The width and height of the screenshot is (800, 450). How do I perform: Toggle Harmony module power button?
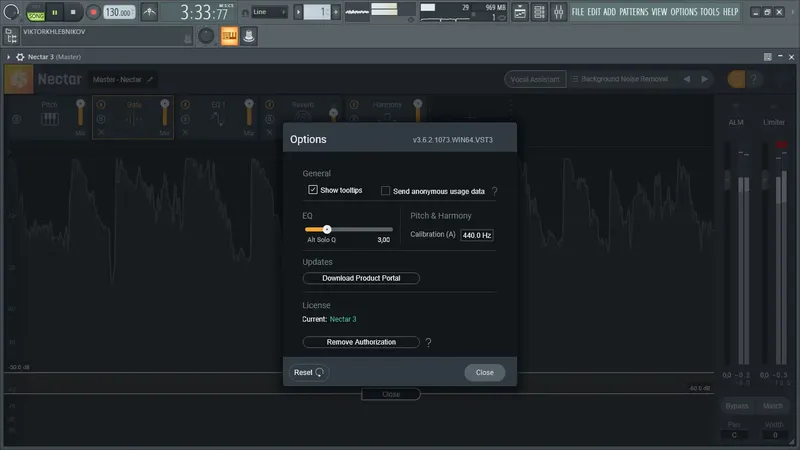(x=354, y=105)
